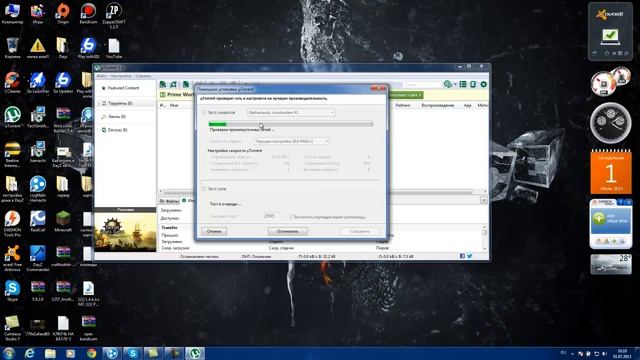Open the Recycle Bin on the desktop
The width and height of the screenshot is (640, 360).
(x=13, y=48)
